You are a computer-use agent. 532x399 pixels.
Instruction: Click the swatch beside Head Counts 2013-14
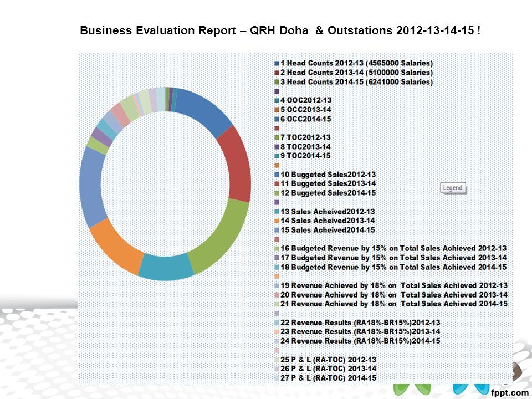tap(277, 73)
